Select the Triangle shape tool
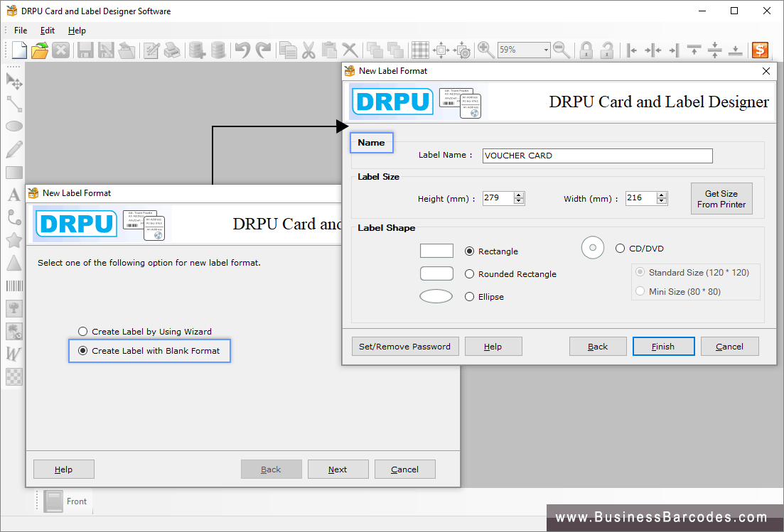 14,263
